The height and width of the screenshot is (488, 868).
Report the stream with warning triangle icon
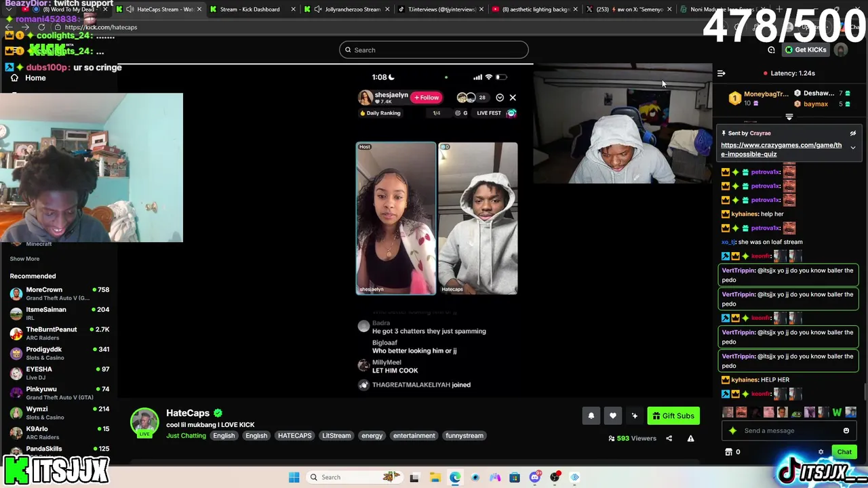point(690,439)
